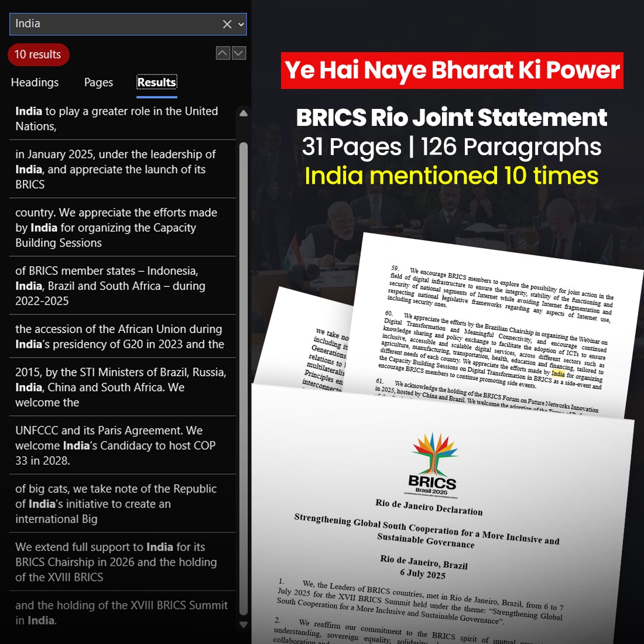Go to previous search result arrow
The width and height of the screenshot is (644, 644).
coord(222,53)
